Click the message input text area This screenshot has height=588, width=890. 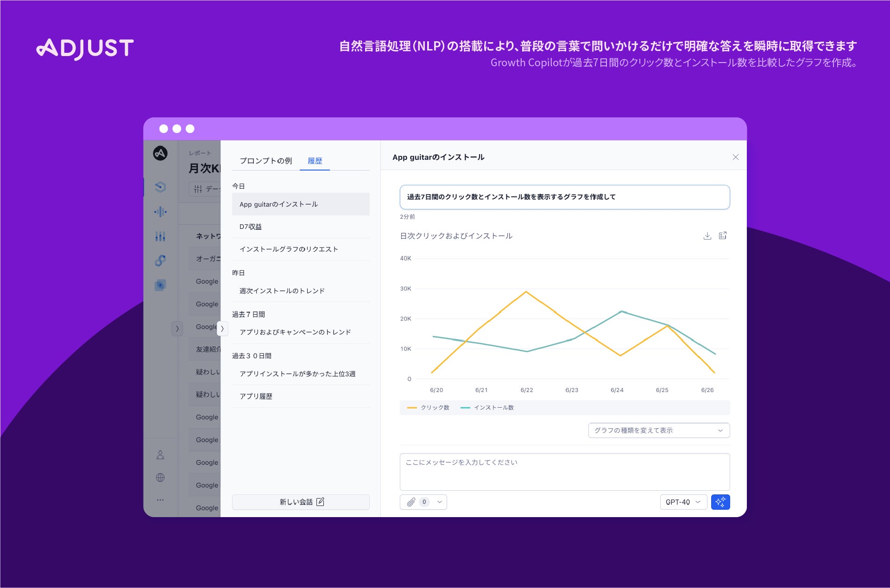(x=564, y=472)
